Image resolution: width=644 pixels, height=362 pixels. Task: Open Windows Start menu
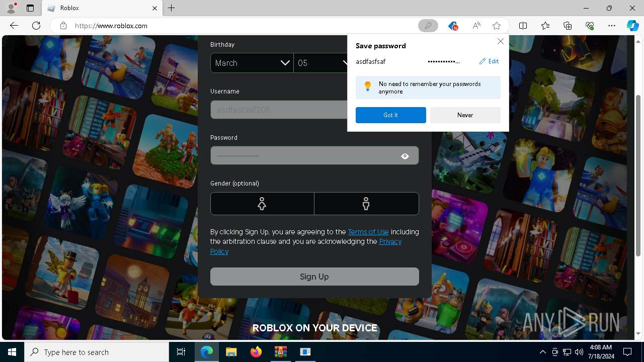point(12,352)
